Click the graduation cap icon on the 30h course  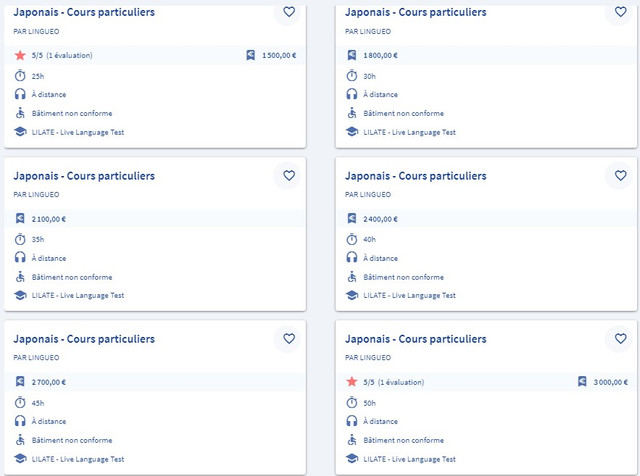pyautogui.click(x=351, y=131)
